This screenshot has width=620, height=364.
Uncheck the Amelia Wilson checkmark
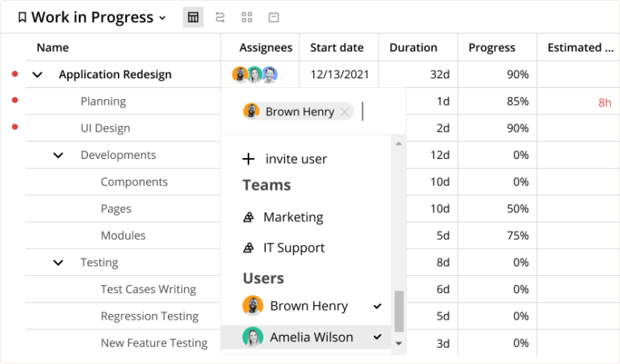(378, 337)
